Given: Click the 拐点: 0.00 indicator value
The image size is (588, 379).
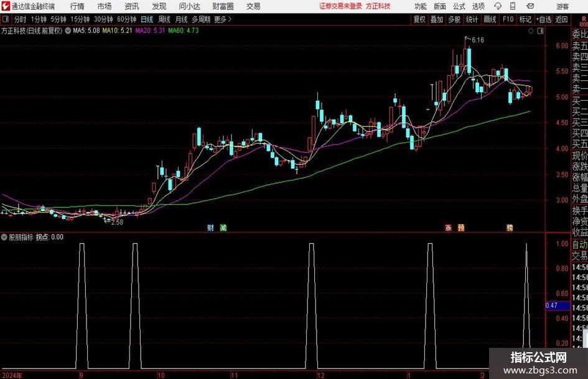Looking at the screenshot, I should [x=50, y=237].
